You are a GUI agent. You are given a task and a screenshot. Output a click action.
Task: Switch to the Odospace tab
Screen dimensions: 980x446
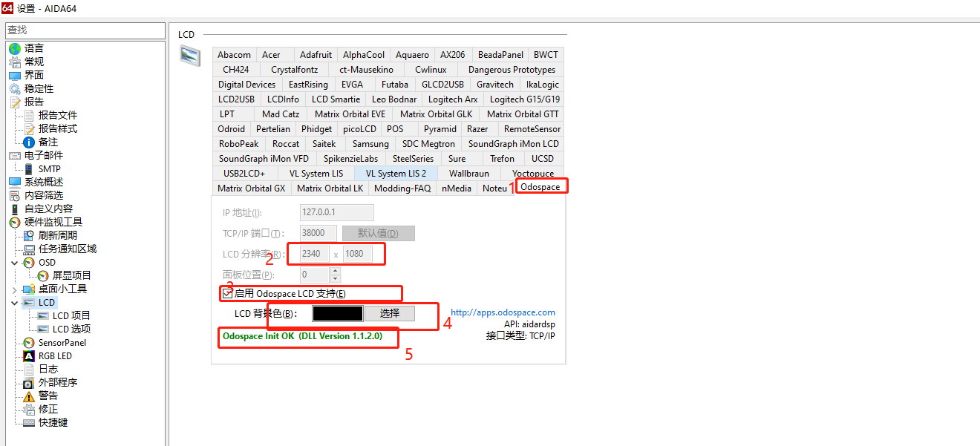(x=540, y=187)
